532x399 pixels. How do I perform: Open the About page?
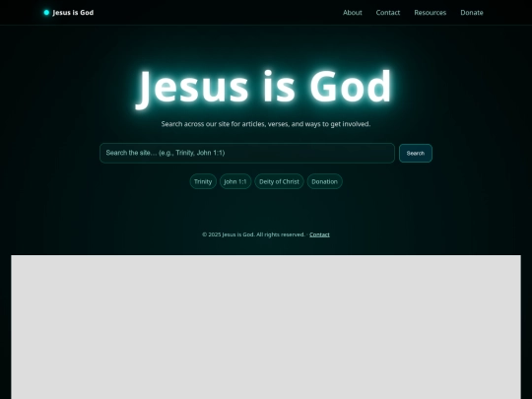coord(352,13)
